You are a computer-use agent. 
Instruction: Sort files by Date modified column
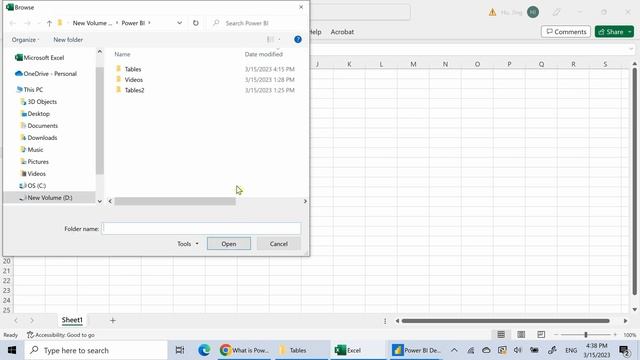264,54
